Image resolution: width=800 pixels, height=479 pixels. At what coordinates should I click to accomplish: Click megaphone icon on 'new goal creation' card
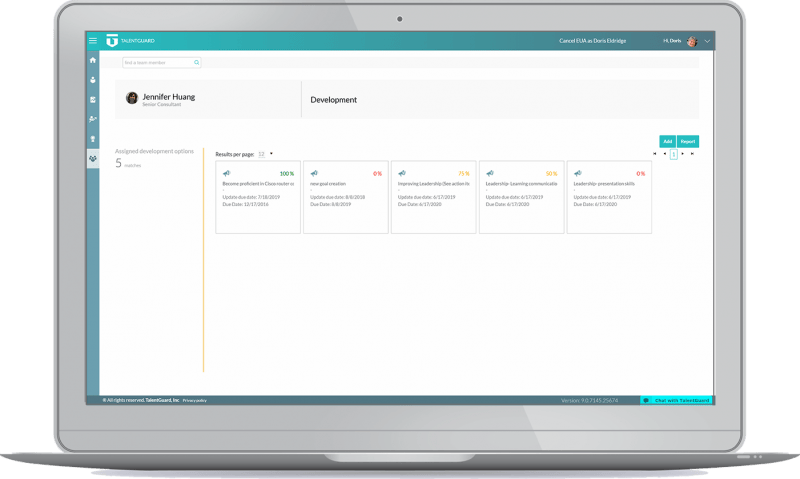tap(314, 173)
